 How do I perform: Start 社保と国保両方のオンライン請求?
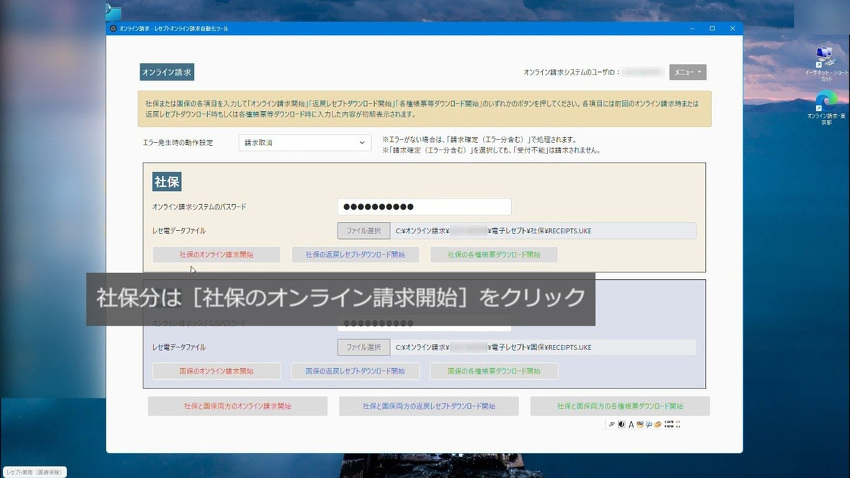pyautogui.click(x=238, y=407)
